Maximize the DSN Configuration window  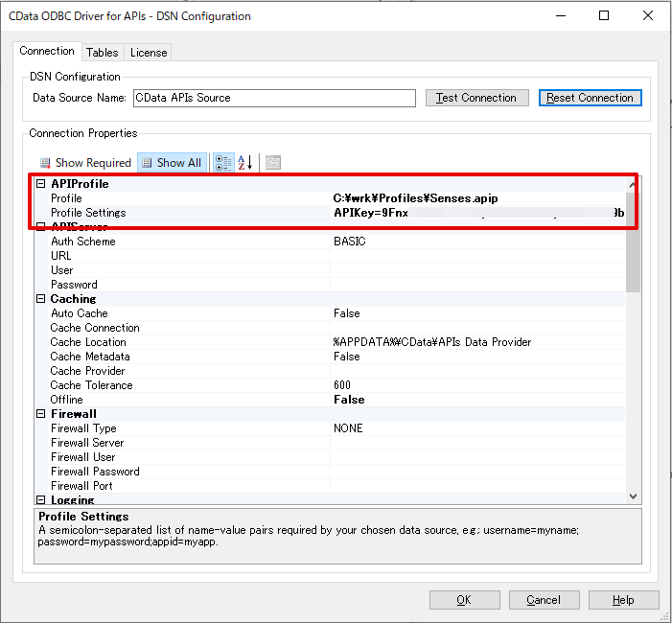click(x=604, y=16)
